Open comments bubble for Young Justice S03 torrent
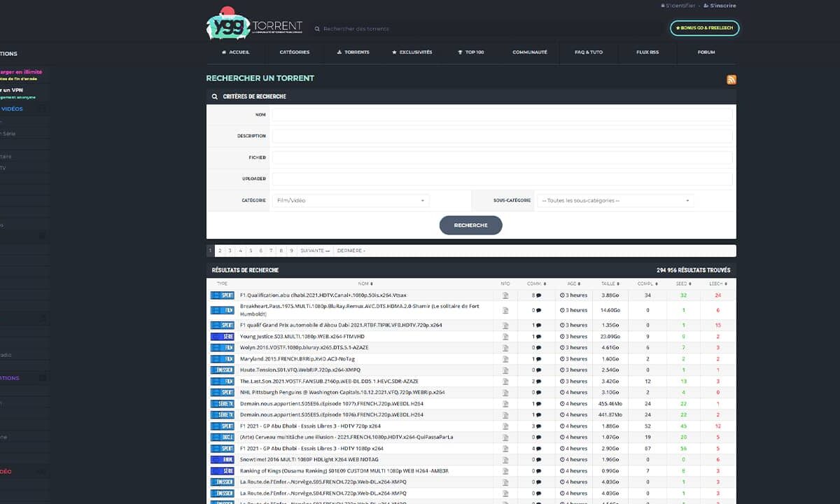The width and height of the screenshot is (840, 504). (x=539, y=336)
